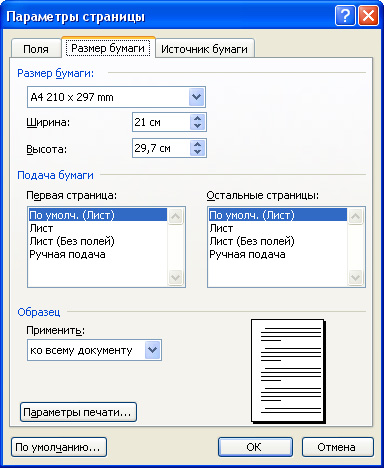384x468 pixels.
Task: Decrease Ширина with the down arrow
Action: 197,126
